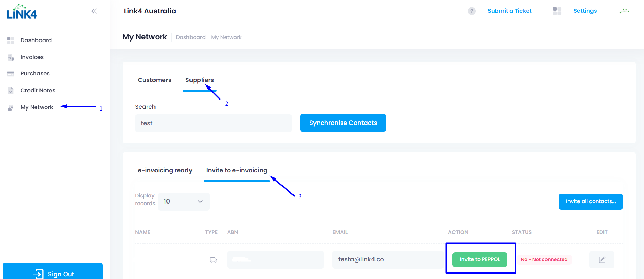Screen dimensions: 644x279
Task: Click the Synchronise Contacts button
Action: click(x=343, y=123)
